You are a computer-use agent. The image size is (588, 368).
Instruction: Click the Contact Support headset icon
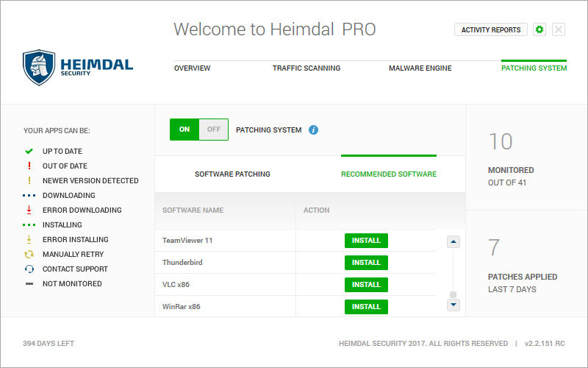(x=29, y=269)
